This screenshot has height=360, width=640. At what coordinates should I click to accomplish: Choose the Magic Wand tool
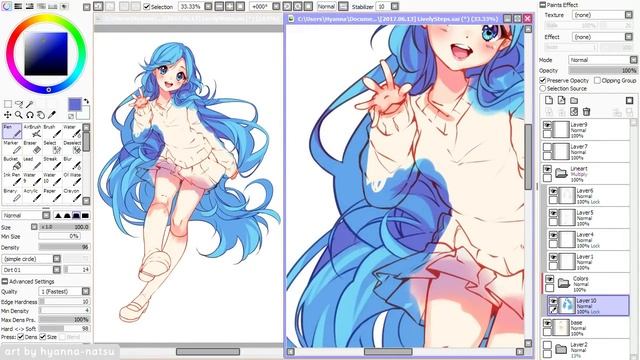click(30, 104)
